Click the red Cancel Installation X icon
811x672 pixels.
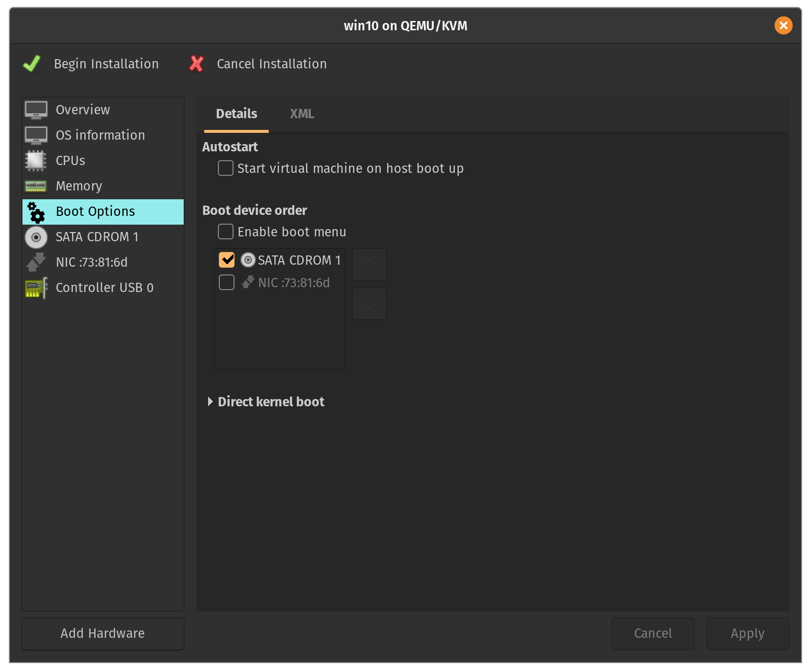196,64
